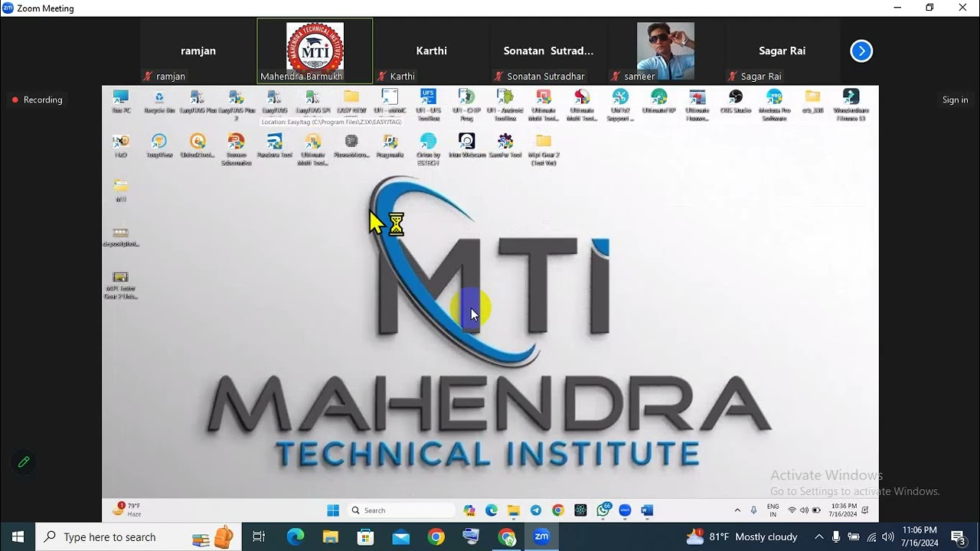This screenshot has width=980, height=551.
Task: Launch UltimateFRP shortcut
Action: tap(658, 102)
